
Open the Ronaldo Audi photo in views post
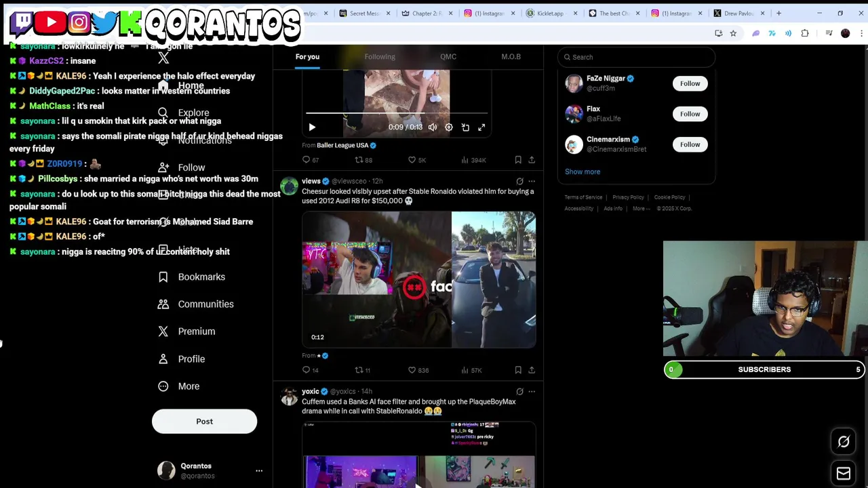click(494, 279)
